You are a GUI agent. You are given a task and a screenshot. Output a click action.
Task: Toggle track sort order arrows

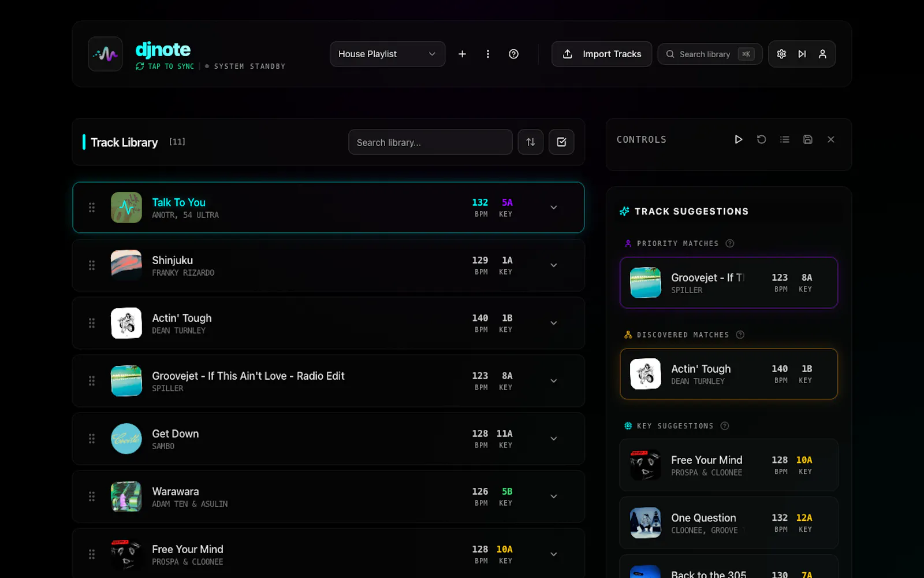pyautogui.click(x=531, y=142)
